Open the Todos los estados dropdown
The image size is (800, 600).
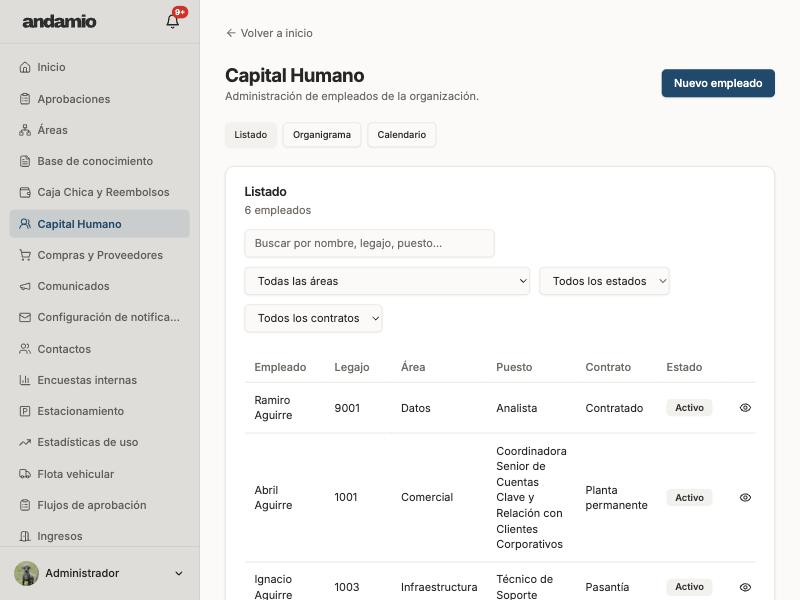[x=605, y=281]
